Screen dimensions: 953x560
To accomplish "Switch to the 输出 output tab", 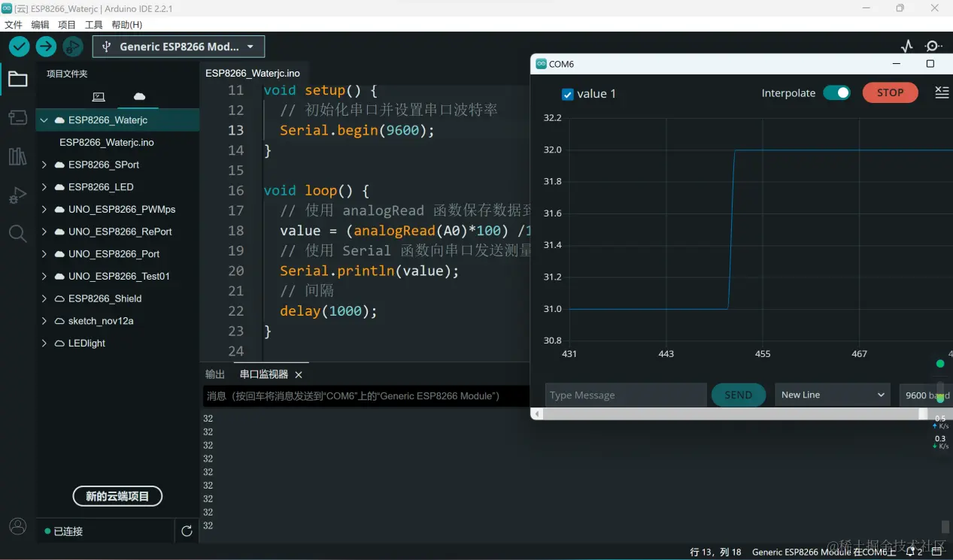I will point(215,374).
